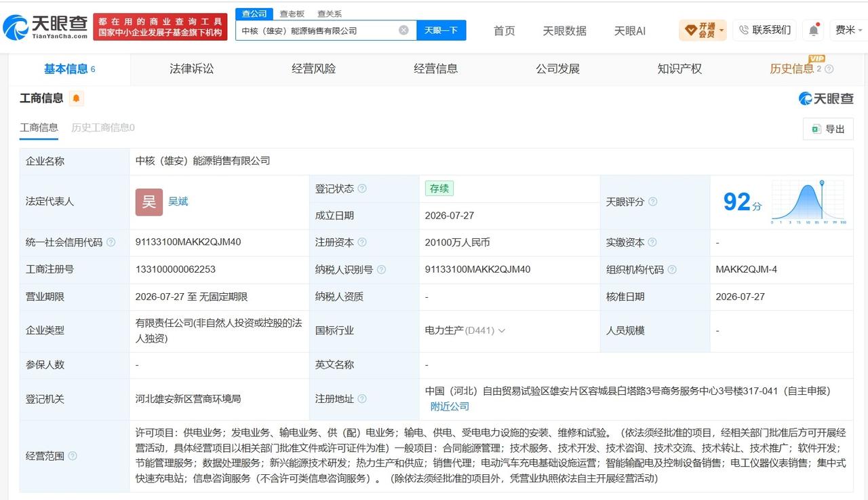Click the 有限责任公司 company type value
Image resolution: width=868 pixels, height=500 pixels.
coord(218,330)
